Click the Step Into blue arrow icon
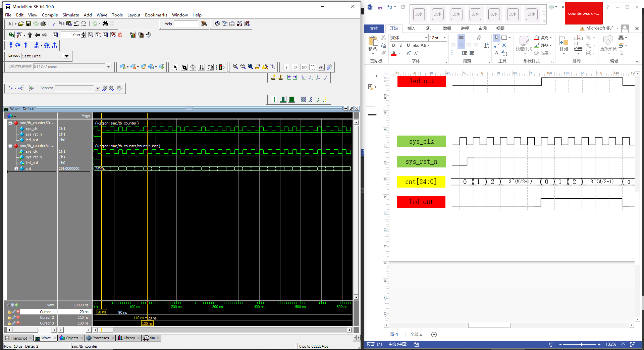 [x=11, y=45]
